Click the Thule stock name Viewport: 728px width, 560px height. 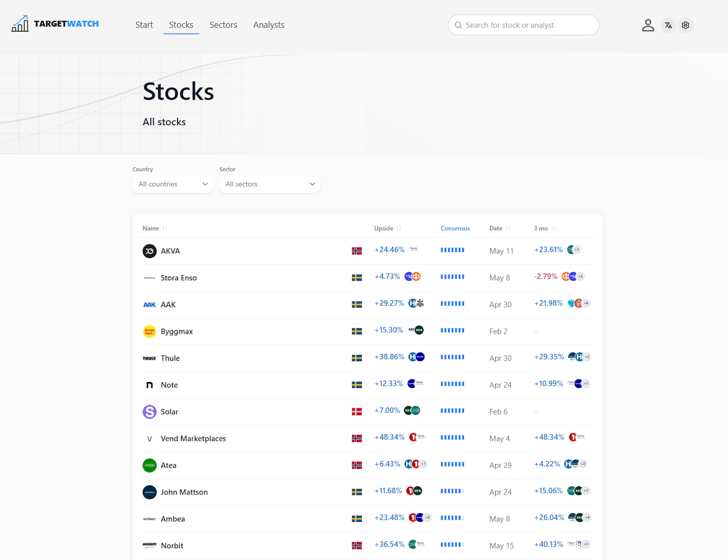[x=170, y=358]
